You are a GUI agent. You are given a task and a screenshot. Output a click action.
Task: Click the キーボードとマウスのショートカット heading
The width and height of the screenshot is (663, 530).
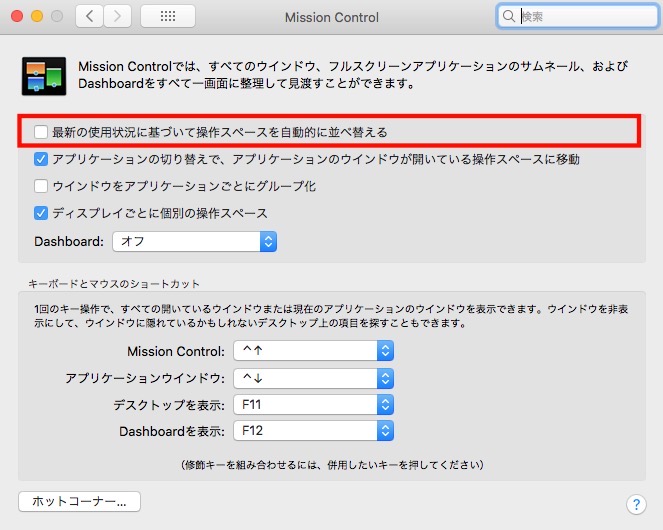(x=114, y=284)
